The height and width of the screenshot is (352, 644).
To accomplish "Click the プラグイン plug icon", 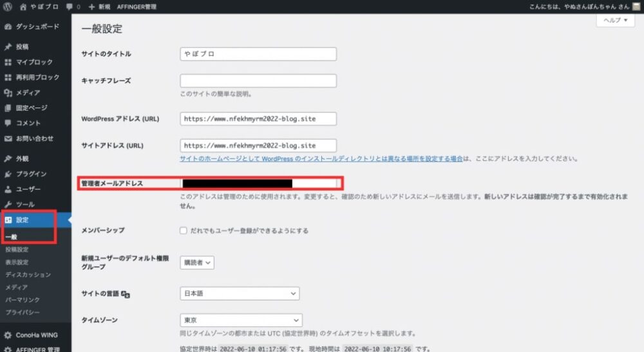I will [x=8, y=174].
